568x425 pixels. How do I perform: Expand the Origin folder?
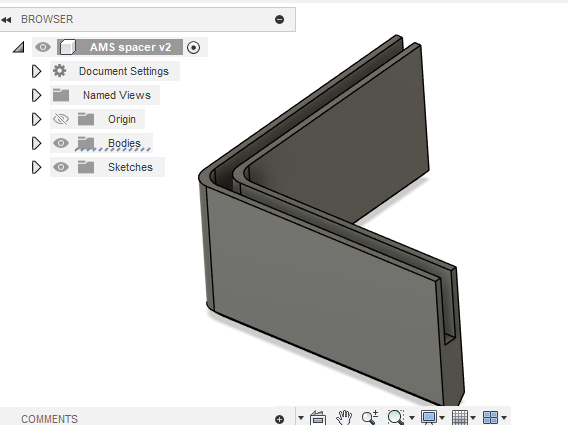point(36,119)
